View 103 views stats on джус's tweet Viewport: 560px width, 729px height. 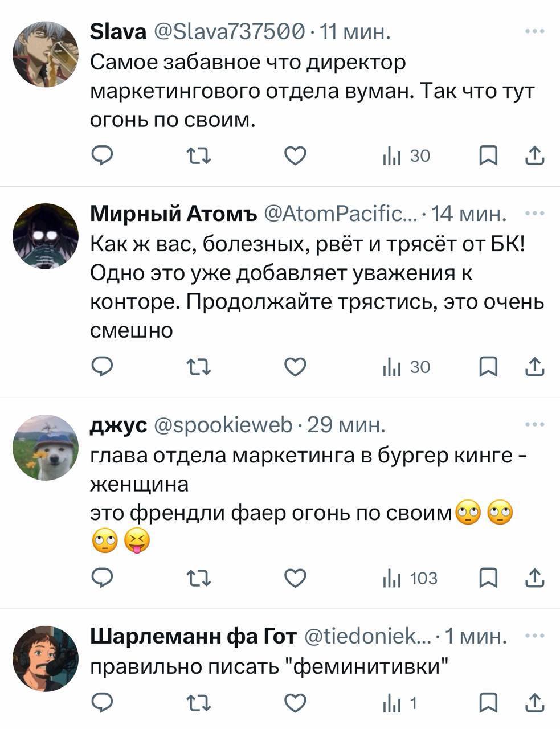point(410,579)
